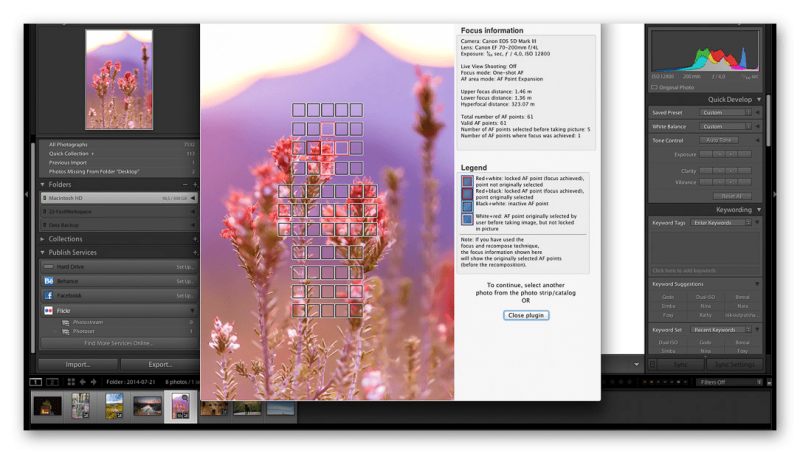Image resolution: width=800 pixels, height=454 pixels.
Task: Add a new folder with the Folders plus icon
Action: coord(194,184)
